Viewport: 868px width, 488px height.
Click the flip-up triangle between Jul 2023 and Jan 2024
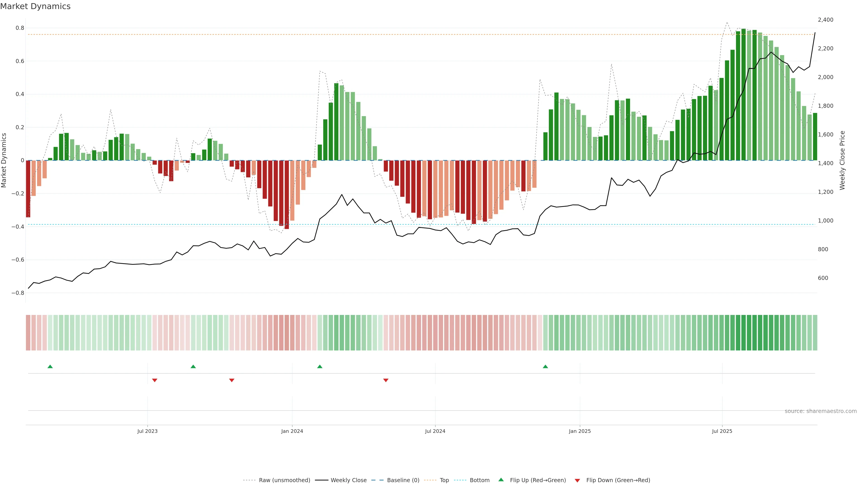pos(193,366)
